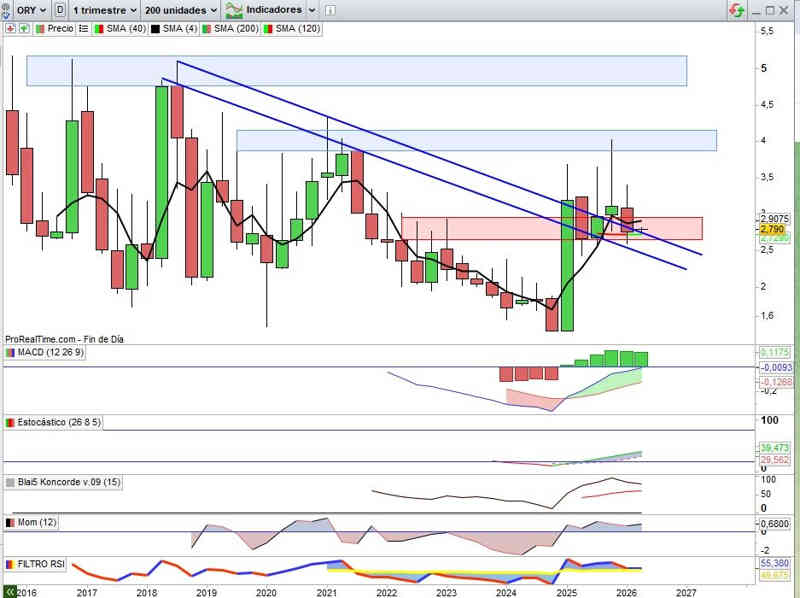
Task: Expand the arrow next to Indicadores
Action: [312, 10]
